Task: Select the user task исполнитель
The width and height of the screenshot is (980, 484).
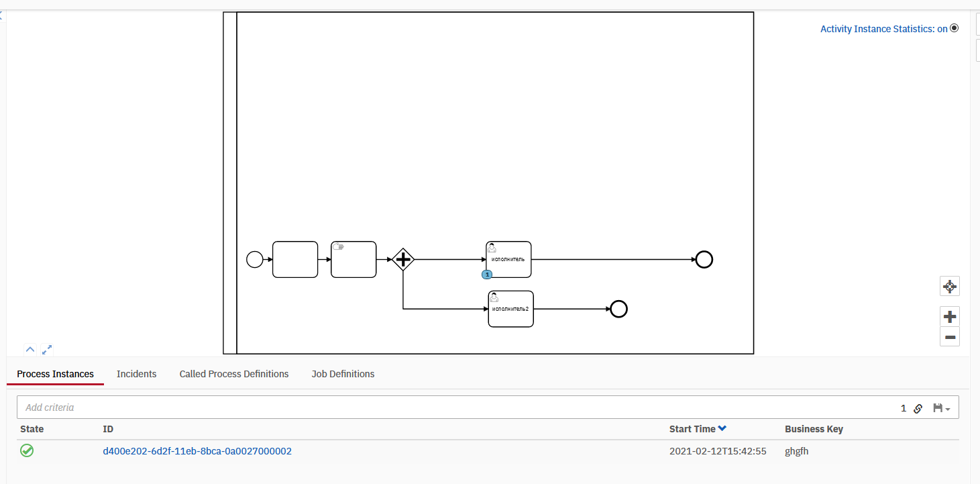Action: (x=508, y=259)
